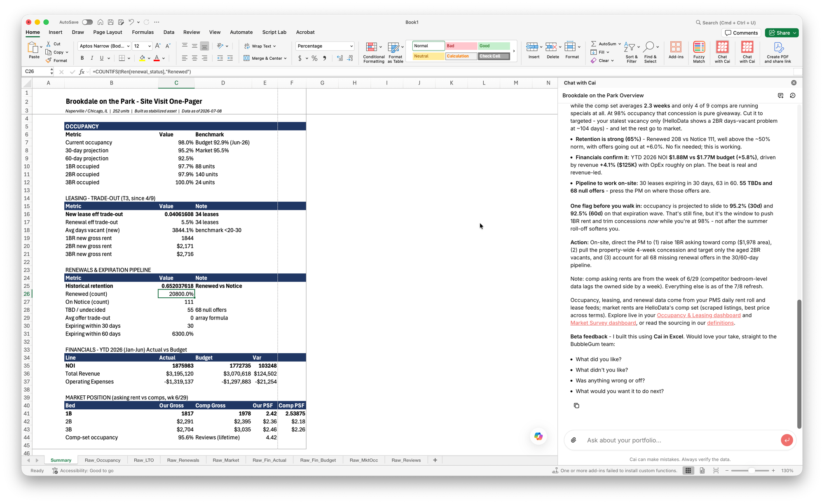This screenshot has height=504, width=824.
Task: Click the Sort & Filter icon
Action: (631, 52)
